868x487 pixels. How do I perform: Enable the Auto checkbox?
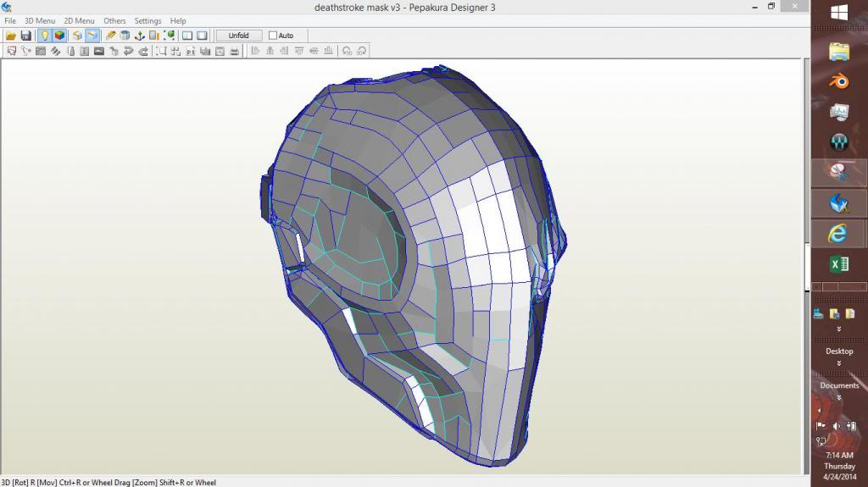pos(272,36)
